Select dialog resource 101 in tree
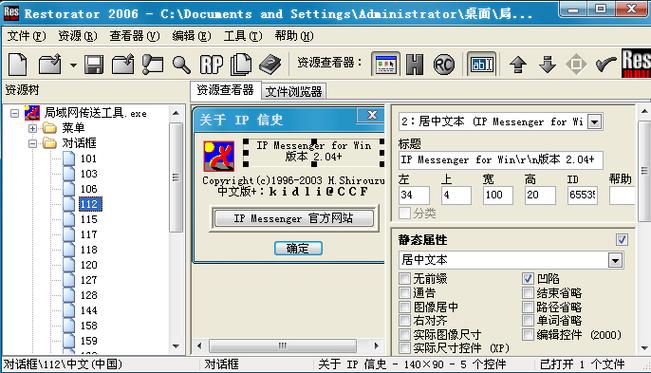The width and height of the screenshot is (651, 373). coord(88,159)
